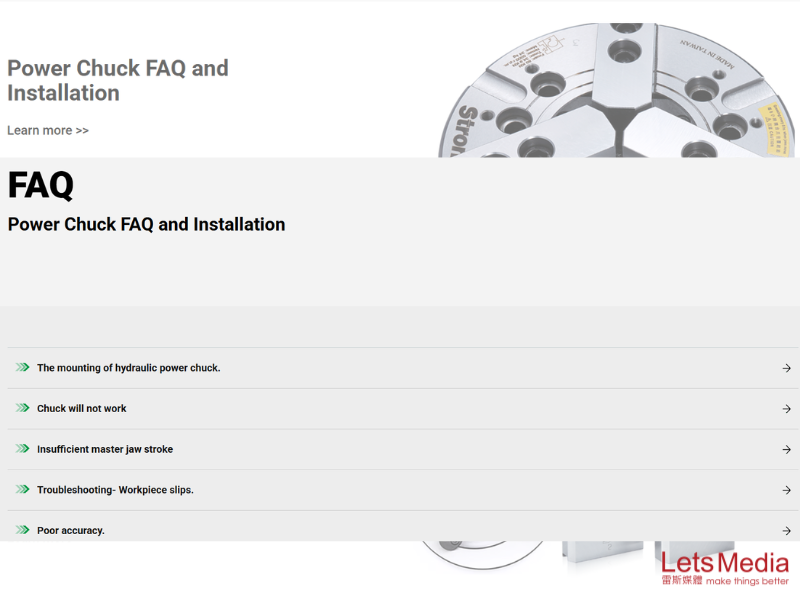
Task: Click the Power Chuck FAQ and Installation banner title
Action: point(118,80)
